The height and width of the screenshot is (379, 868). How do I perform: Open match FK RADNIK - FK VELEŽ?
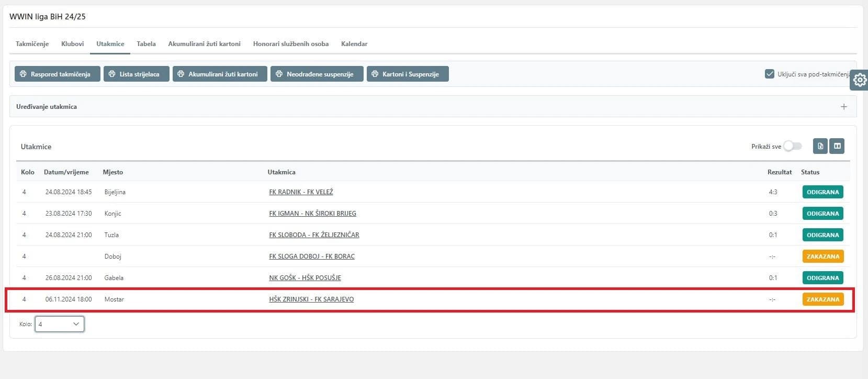pyautogui.click(x=301, y=192)
